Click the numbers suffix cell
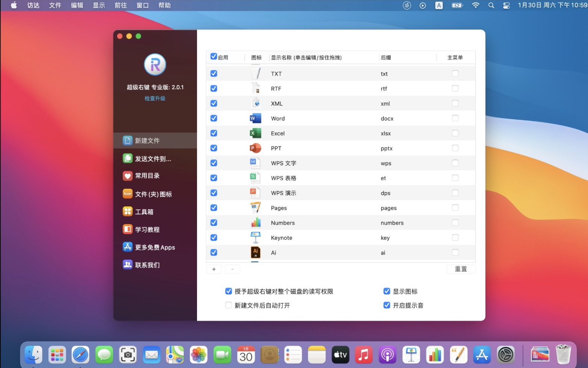 click(x=392, y=223)
